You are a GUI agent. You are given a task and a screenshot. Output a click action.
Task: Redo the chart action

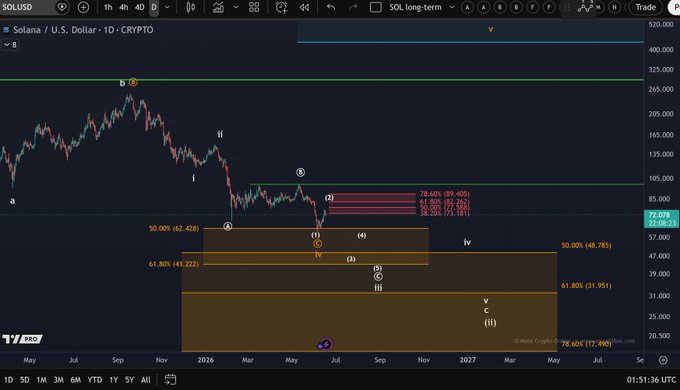pyautogui.click(x=353, y=7)
